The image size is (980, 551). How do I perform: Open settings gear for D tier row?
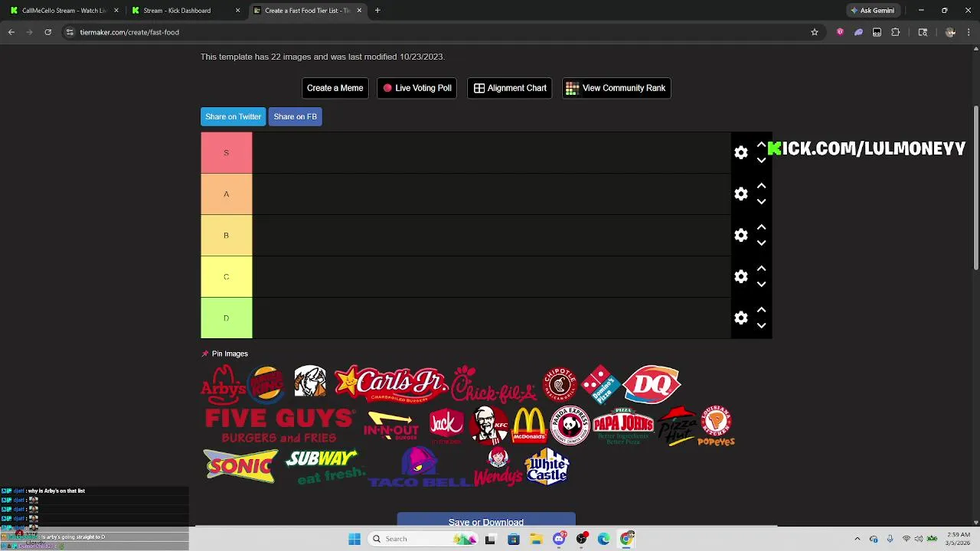(x=741, y=318)
